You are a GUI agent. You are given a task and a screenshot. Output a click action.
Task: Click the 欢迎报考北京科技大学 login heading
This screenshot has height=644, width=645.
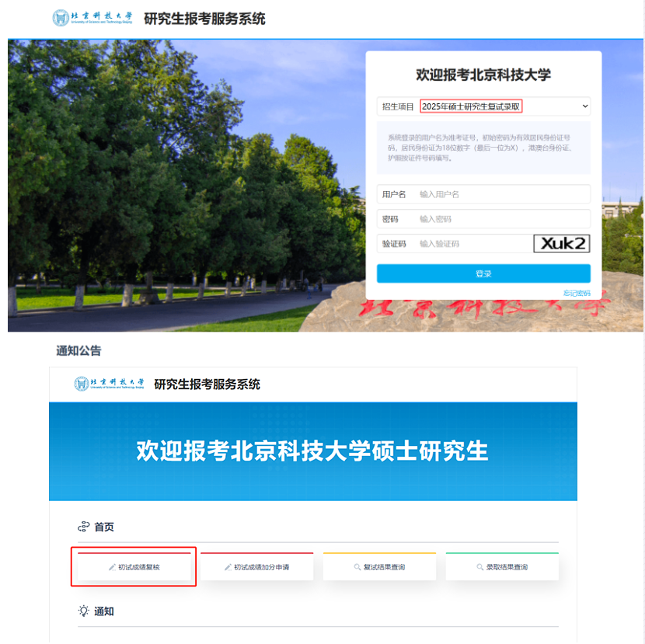pyautogui.click(x=483, y=75)
